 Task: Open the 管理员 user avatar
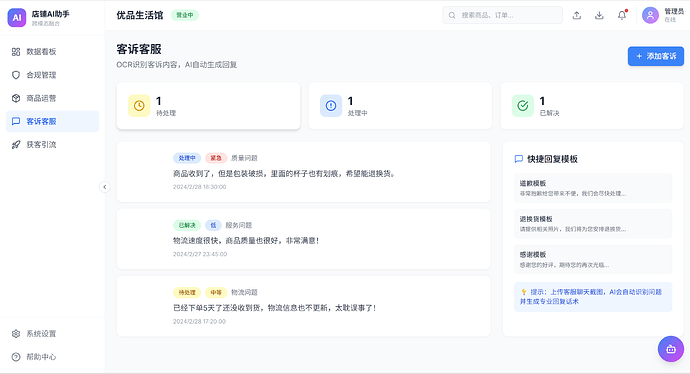point(650,15)
